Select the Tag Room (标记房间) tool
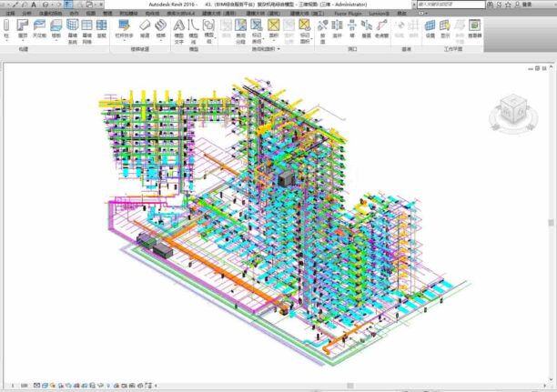This screenshot has height=392, width=557. pyautogui.click(x=257, y=31)
